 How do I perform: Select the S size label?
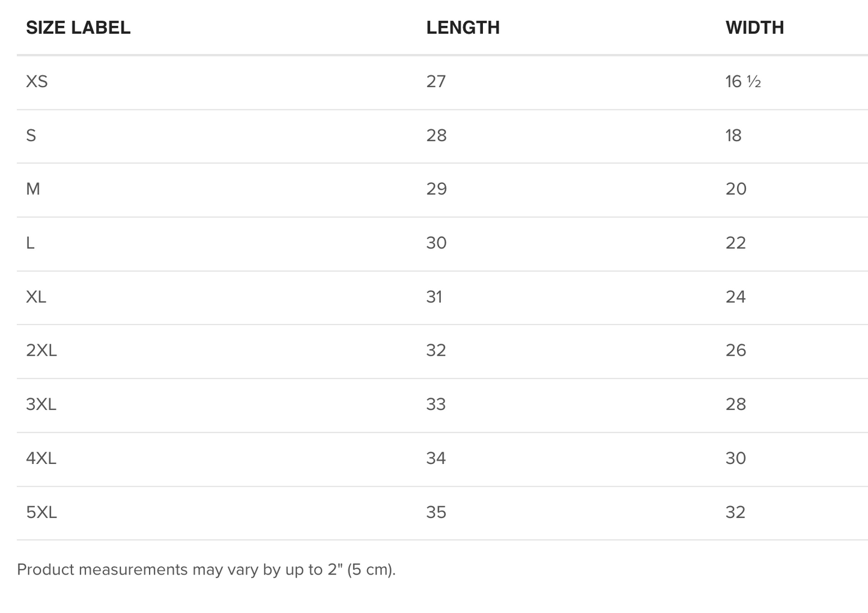coord(31,136)
